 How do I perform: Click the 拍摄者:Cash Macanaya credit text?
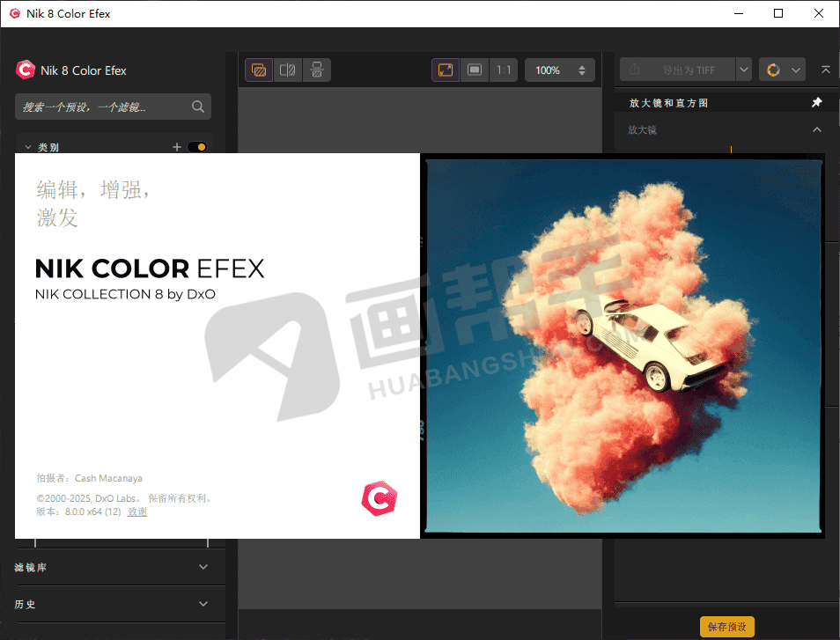click(x=90, y=478)
